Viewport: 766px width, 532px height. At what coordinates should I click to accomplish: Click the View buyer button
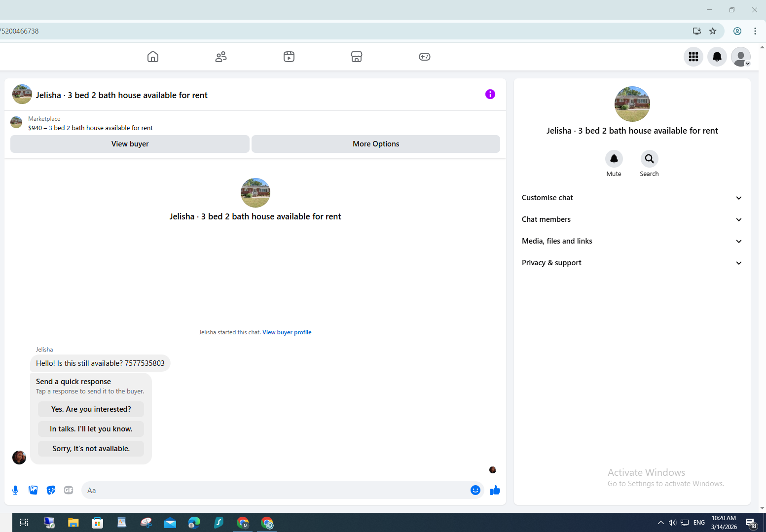click(130, 144)
